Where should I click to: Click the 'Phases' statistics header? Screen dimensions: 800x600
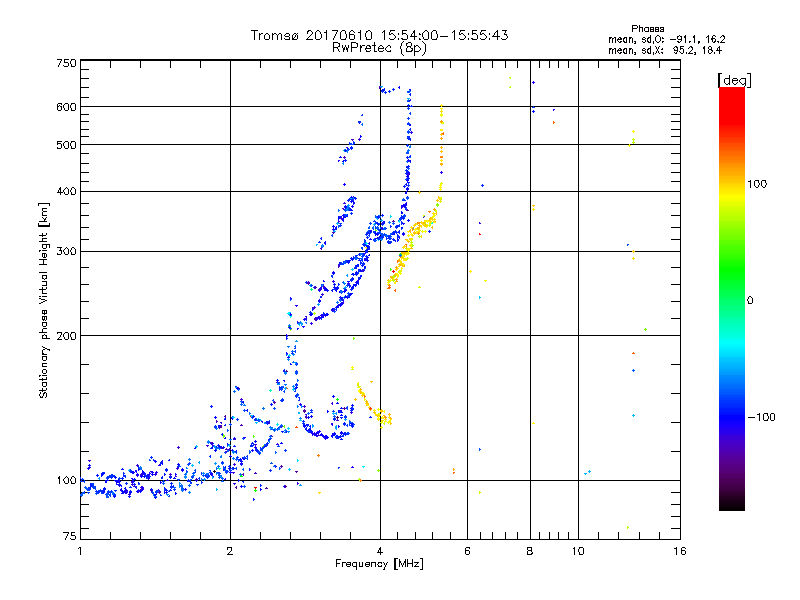coord(647,29)
